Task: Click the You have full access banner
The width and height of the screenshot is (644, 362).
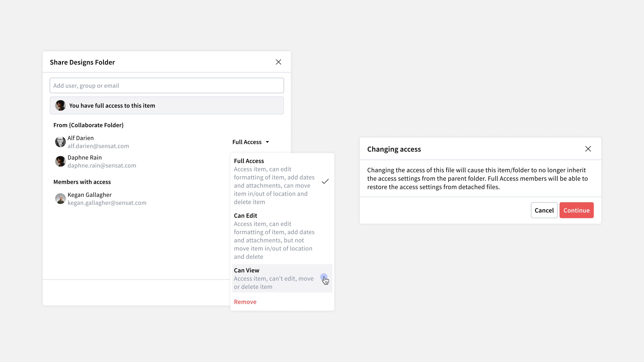Action: [x=167, y=105]
